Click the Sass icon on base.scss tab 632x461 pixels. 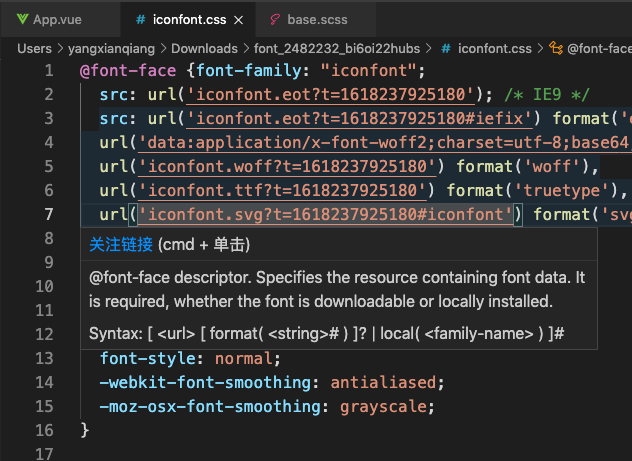(x=274, y=19)
